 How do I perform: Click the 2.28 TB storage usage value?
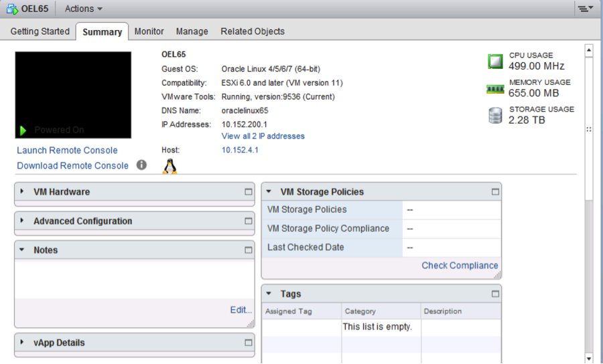(527, 120)
